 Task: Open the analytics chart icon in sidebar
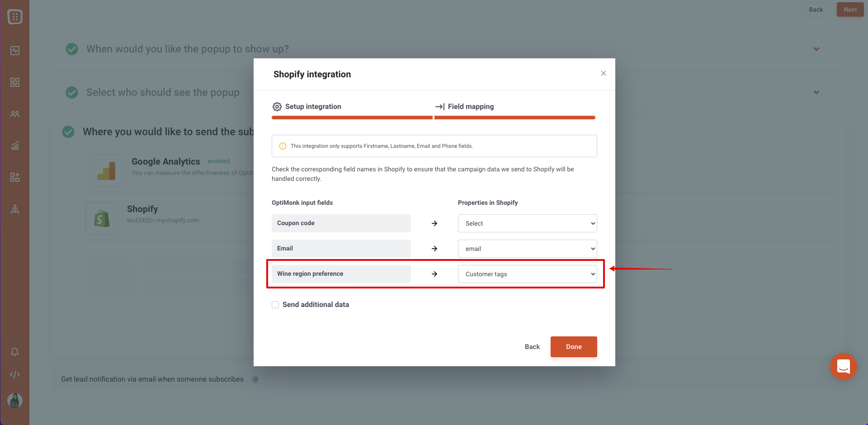pos(15,146)
